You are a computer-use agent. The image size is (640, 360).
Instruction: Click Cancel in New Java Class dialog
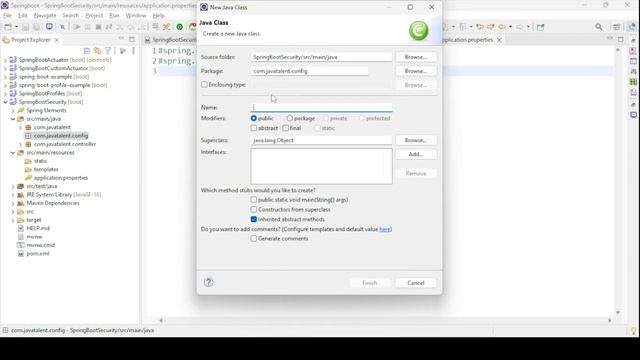point(416,283)
